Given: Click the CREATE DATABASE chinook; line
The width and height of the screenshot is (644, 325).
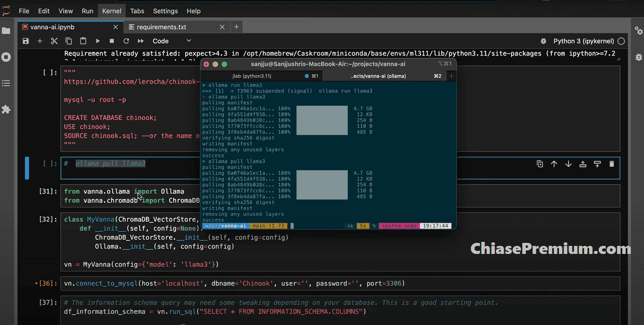Looking at the screenshot, I should 110,118.
